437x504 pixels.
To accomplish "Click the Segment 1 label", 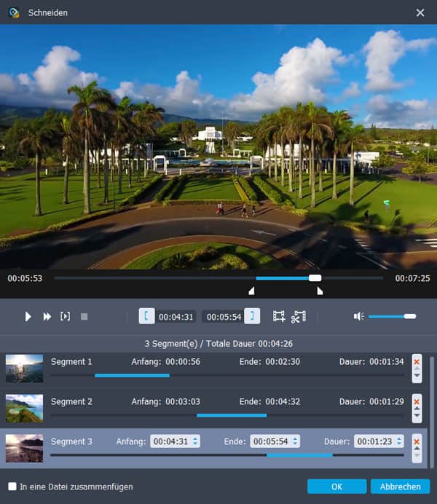I will (x=71, y=361).
